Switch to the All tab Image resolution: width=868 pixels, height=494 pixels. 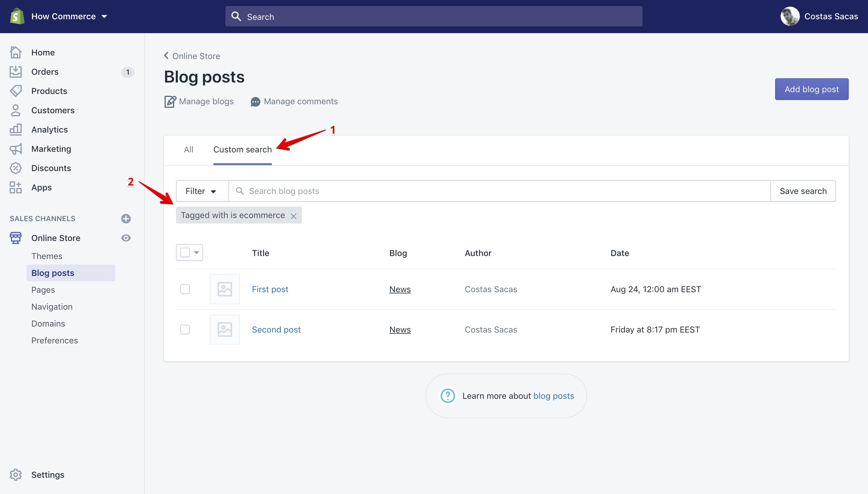tap(188, 150)
